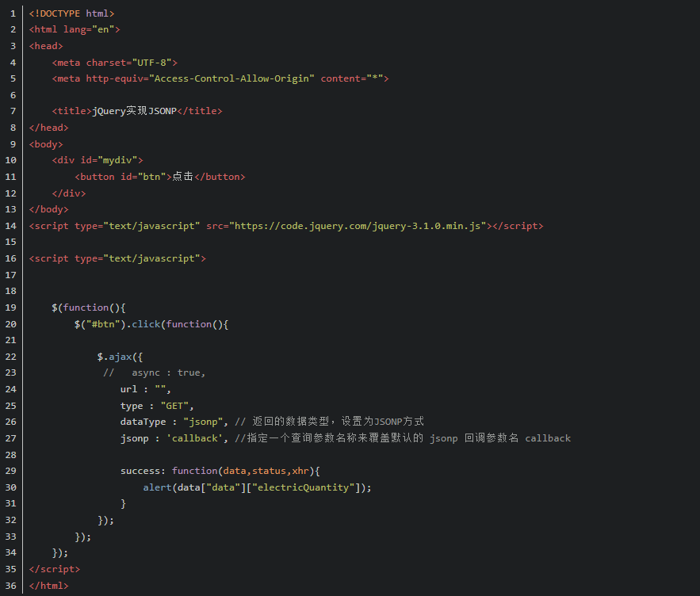Click line number 36 in the gutter

(x=11, y=586)
